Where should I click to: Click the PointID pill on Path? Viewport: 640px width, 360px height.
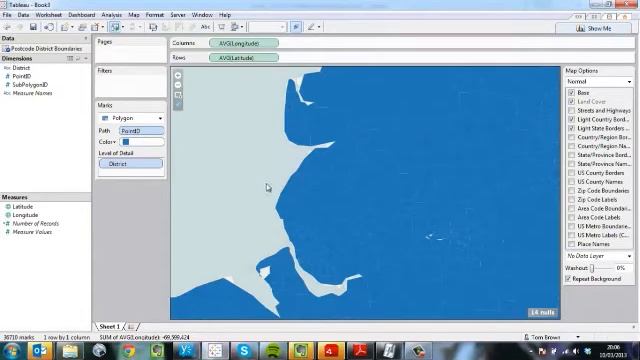(142, 131)
